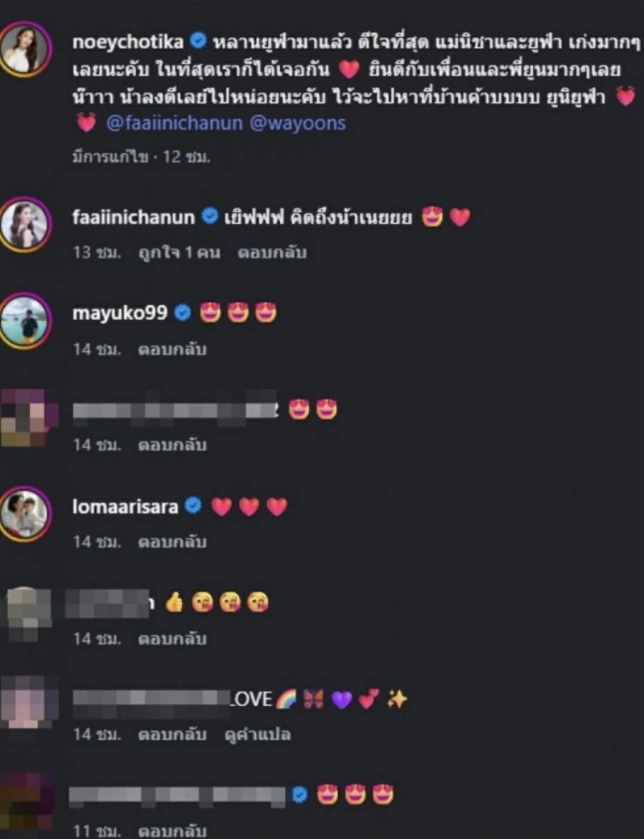This screenshot has width=644, height=839.
Task: Click the verified badge next to mayuko99
Action: click(x=183, y=312)
